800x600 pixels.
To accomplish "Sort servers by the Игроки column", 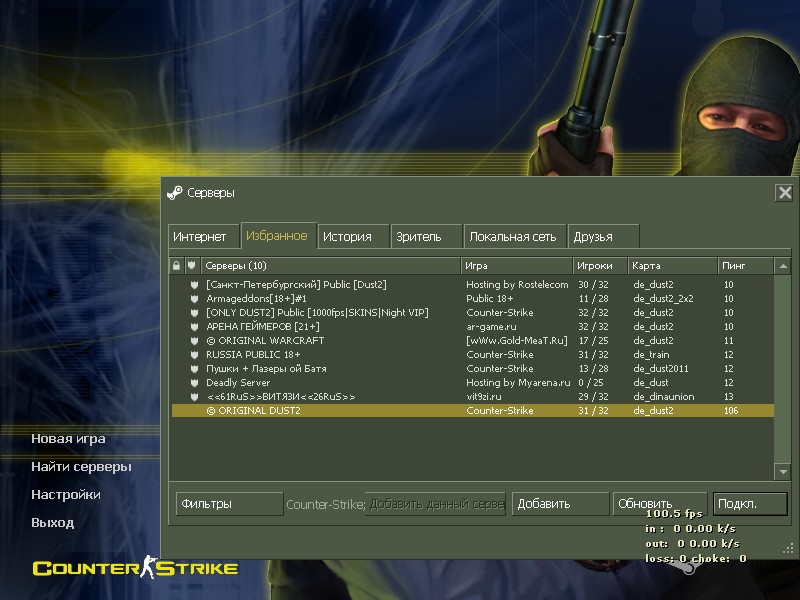I will click(600, 266).
